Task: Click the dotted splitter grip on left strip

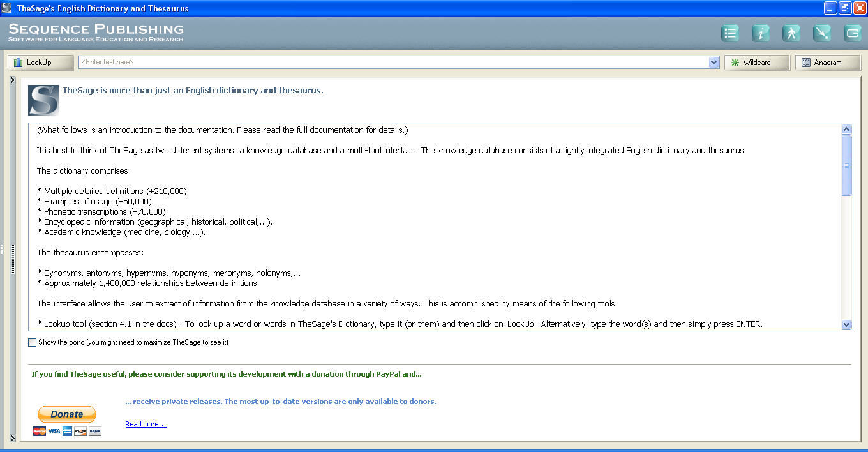Action: [13, 259]
